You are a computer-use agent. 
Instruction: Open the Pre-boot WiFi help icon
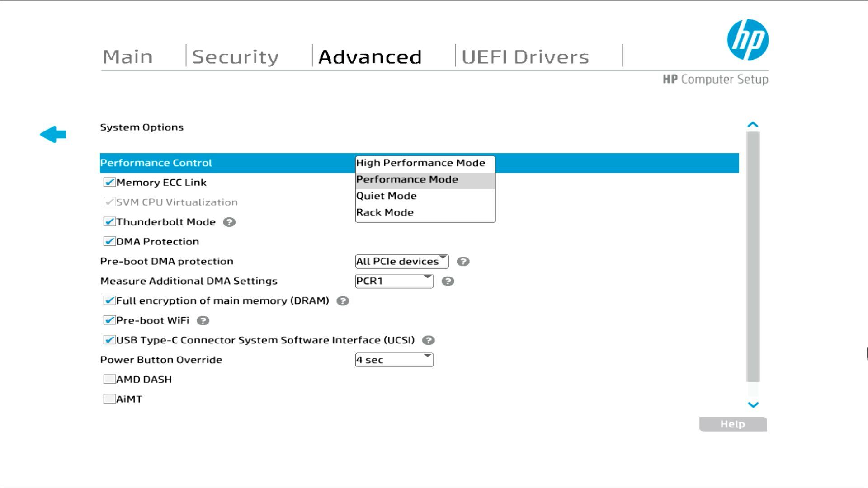pos(203,320)
